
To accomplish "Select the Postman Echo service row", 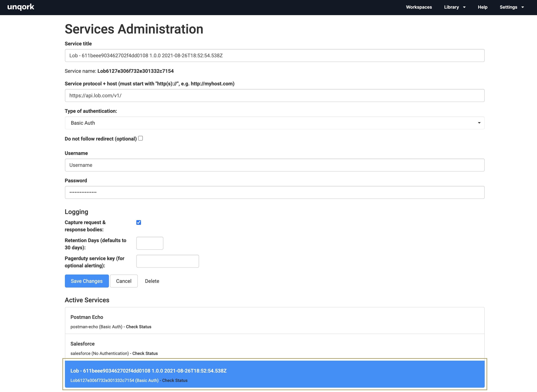I will click(275, 321).
